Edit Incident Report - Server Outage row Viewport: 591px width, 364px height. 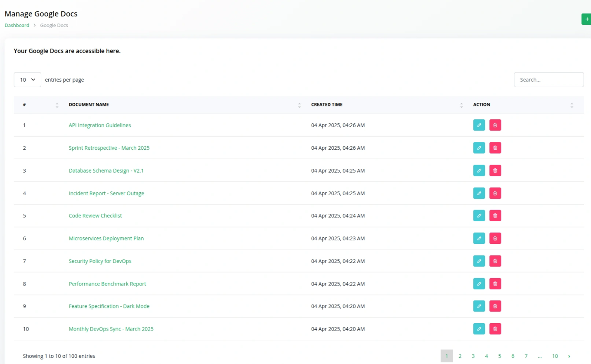pos(479,193)
